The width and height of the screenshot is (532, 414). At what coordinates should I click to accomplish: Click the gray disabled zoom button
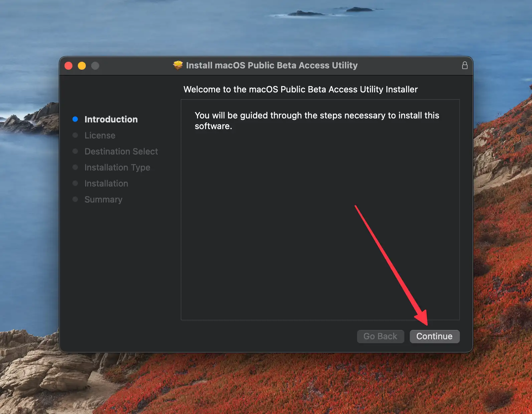click(95, 66)
